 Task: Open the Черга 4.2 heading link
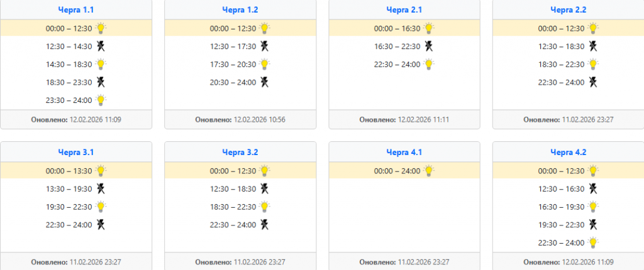point(568,152)
